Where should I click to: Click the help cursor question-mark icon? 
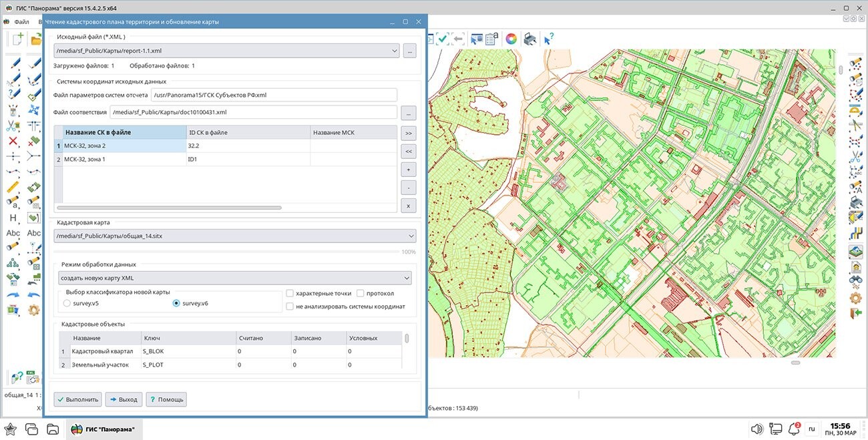[549, 39]
